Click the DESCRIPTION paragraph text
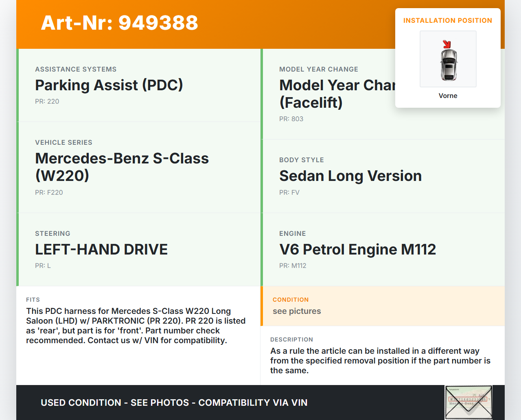The width and height of the screenshot is (521, 420). point(380,361)
